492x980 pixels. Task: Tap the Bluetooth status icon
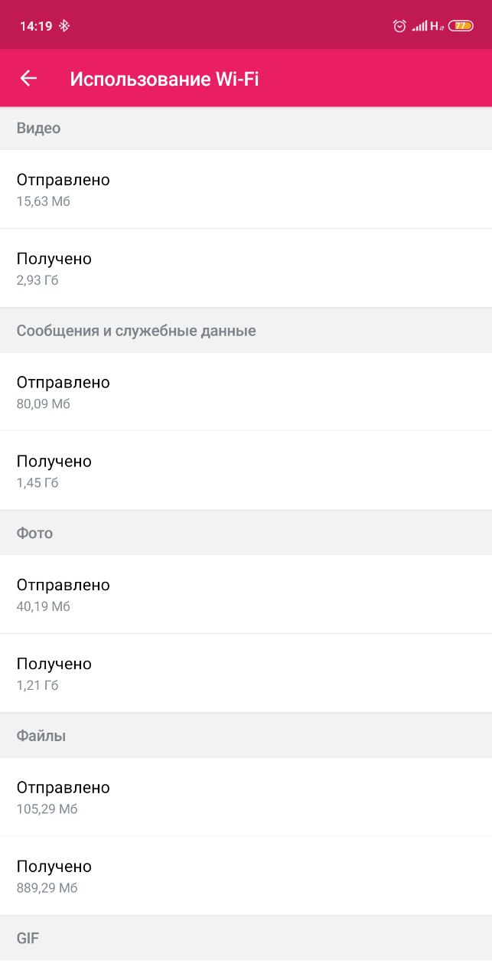[x=64, y=26]
